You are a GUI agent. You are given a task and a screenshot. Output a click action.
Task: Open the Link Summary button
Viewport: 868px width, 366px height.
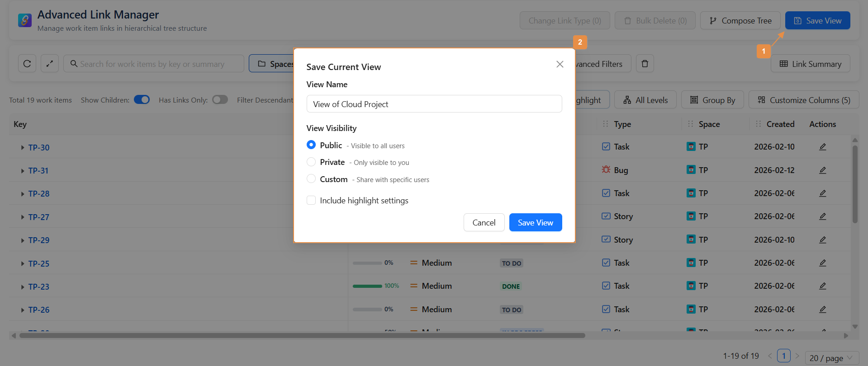click(811, 64)
